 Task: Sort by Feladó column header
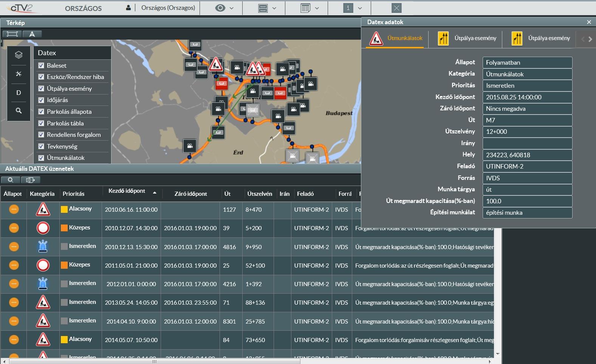click(305, 194)
